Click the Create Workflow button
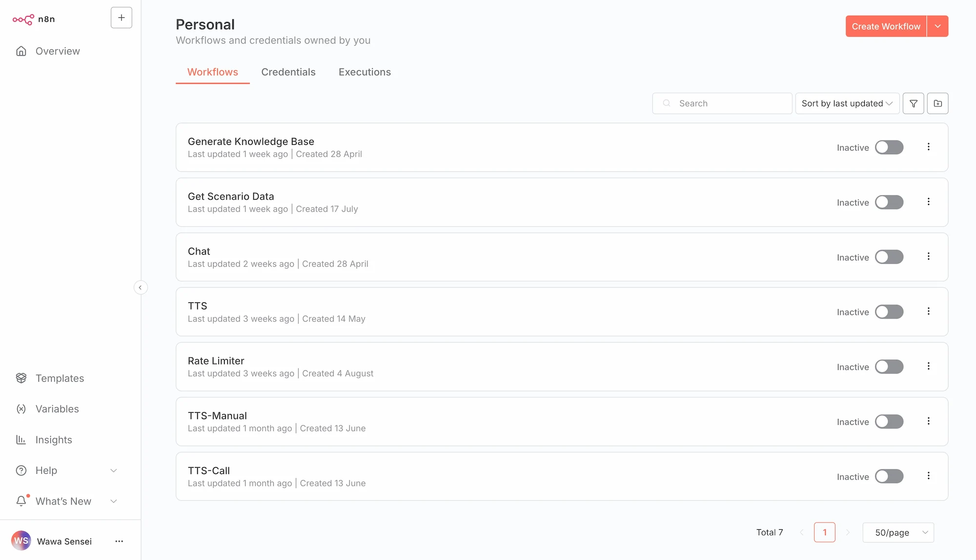Screen dimensions: 976x560 (x=886, y=26)
